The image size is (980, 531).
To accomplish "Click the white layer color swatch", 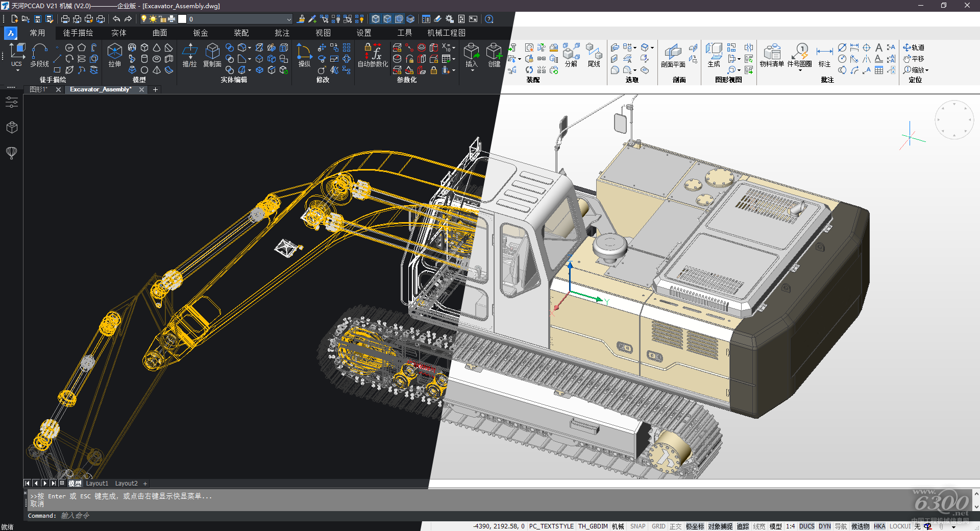I will [x=182, y=19].
